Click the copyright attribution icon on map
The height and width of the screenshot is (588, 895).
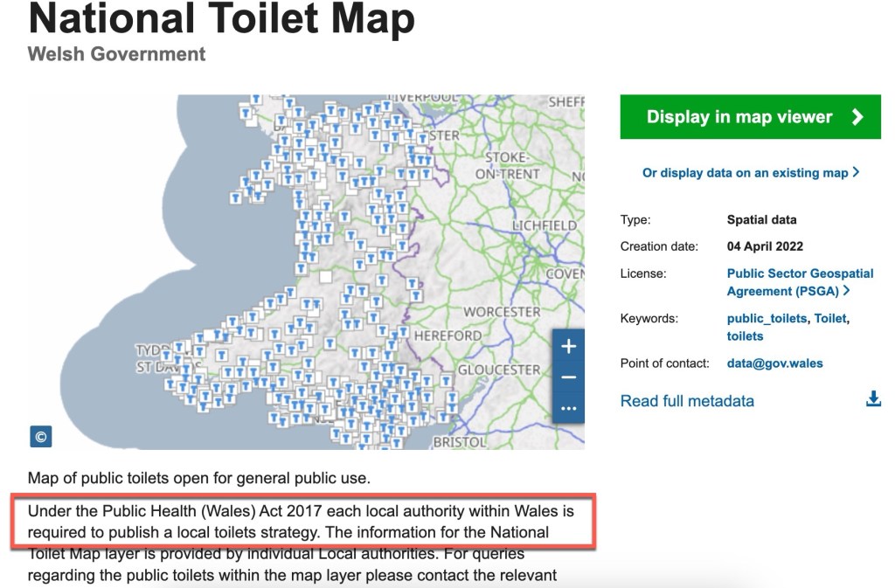click(40, 437)
